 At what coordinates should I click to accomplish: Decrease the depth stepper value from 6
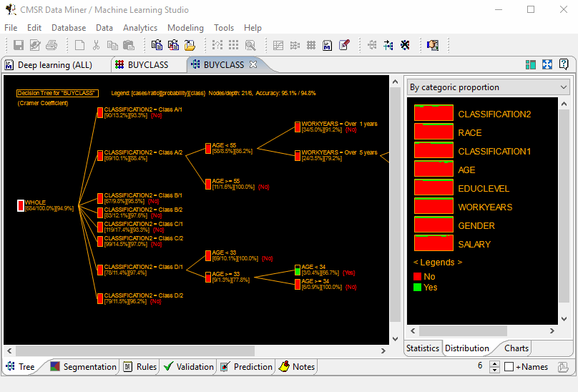point(494,370)
